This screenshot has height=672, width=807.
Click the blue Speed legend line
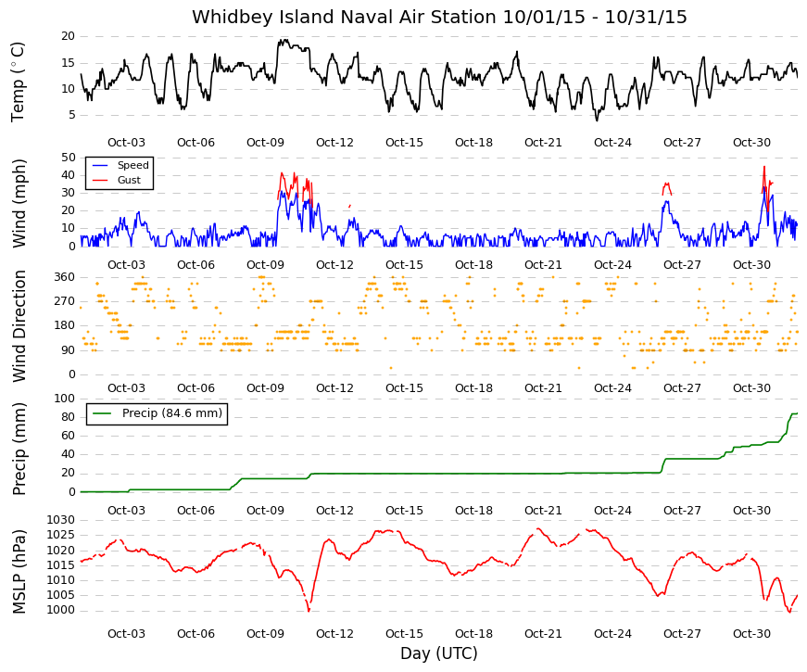pyautogui.click(x=100, y=165)
